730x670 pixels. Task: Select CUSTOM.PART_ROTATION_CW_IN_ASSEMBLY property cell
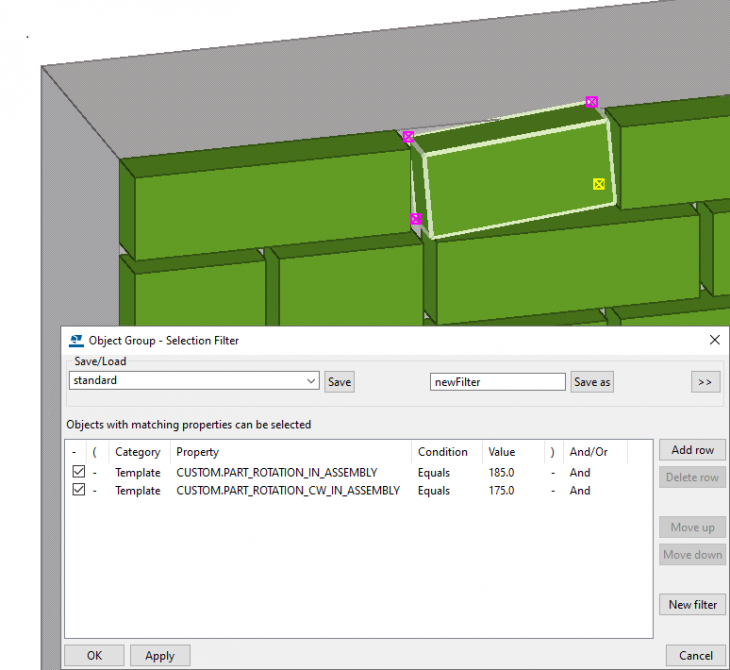tap(288, 491)
